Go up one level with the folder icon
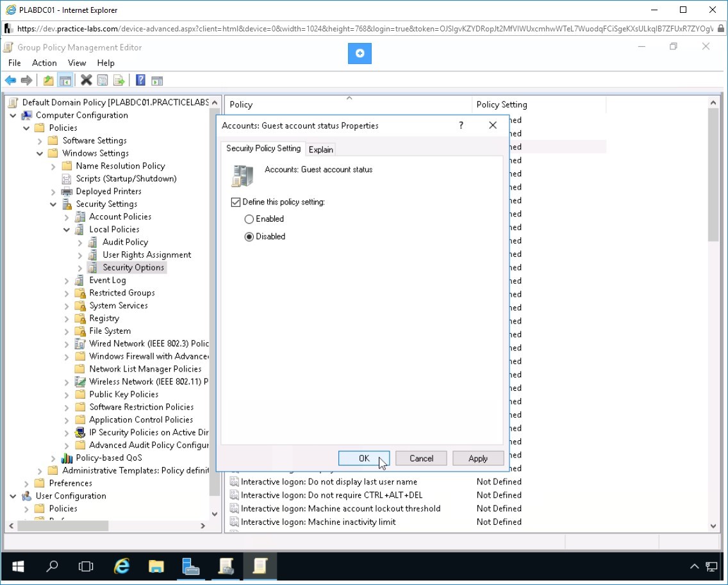Screen dimensions: 728x585 click(x=48, y=80)
